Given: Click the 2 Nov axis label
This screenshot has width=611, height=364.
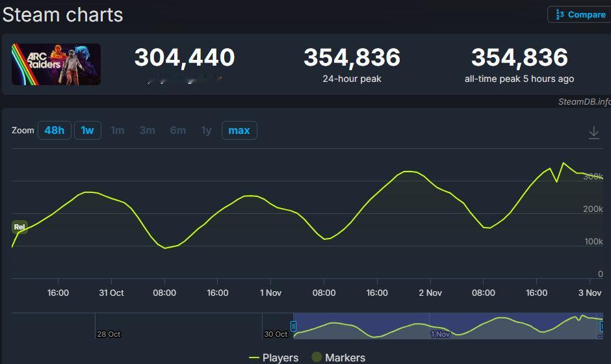Looking at the screenshot, I should point(430,292).
